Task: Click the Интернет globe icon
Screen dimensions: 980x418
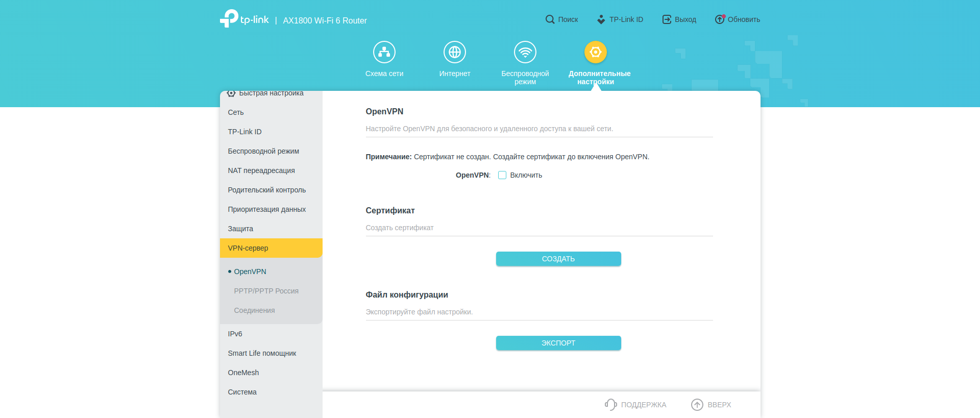Action: pyautogui.click(x=454, y=52)
